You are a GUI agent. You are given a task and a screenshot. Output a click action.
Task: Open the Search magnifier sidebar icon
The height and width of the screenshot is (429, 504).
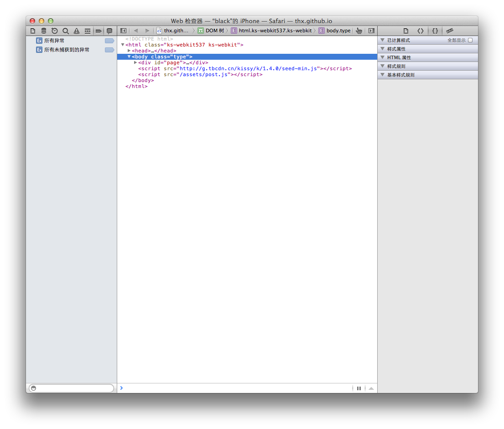pyautogui.click(x=66, y=31)
